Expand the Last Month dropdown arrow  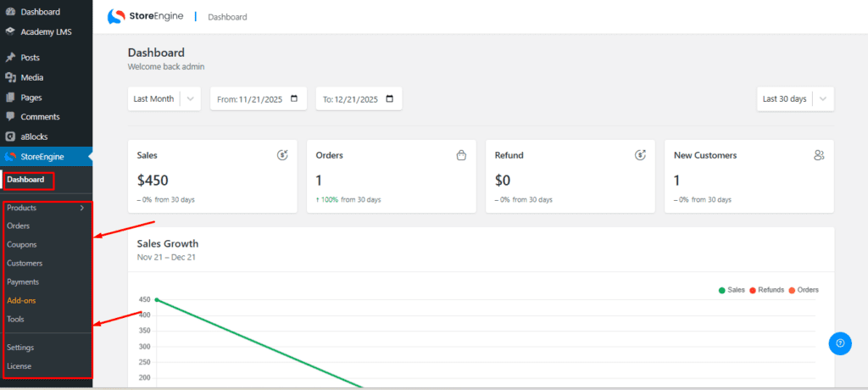(191, 98)
